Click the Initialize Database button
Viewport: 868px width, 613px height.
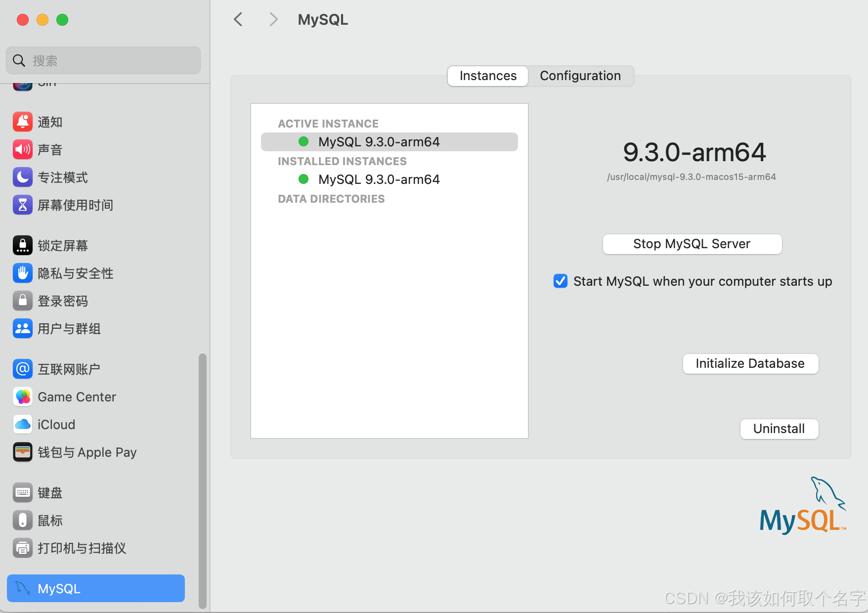(x=750, y=363)
